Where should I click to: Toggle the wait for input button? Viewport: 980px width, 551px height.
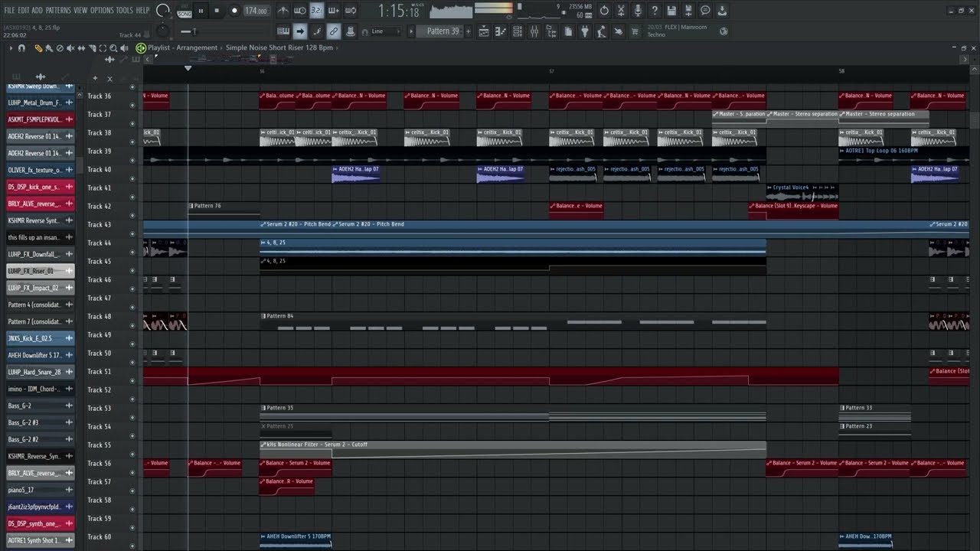coord(300,11)
